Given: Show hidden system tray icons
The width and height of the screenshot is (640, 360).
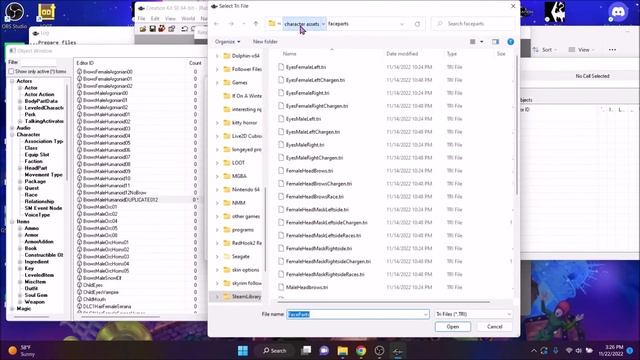Looking at the screenshot, I should (534, 351).
